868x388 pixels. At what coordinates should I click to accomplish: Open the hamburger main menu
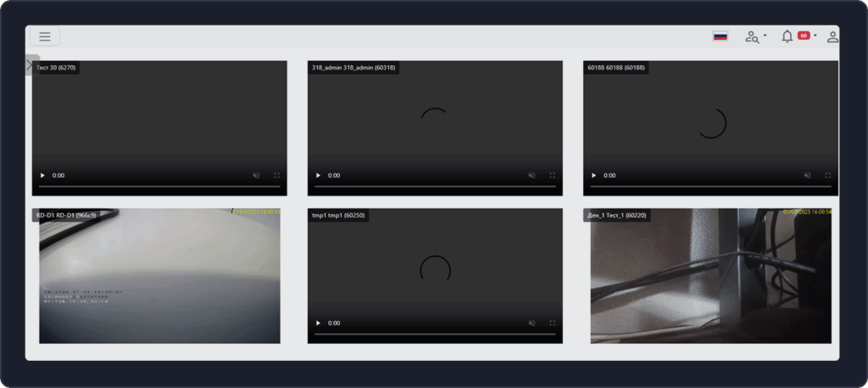[x=45, y=36]
